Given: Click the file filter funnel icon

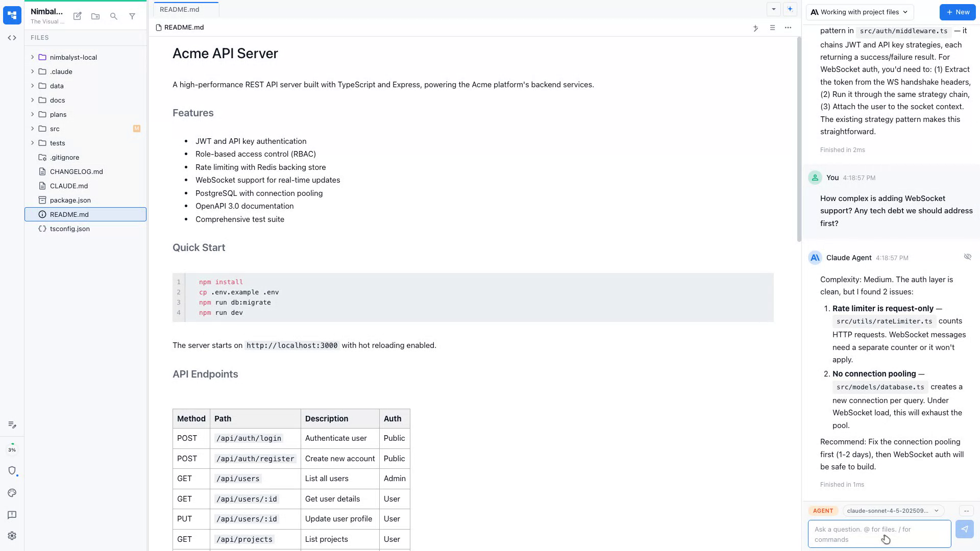Looking at the screenshot, I should coord(132,16).
